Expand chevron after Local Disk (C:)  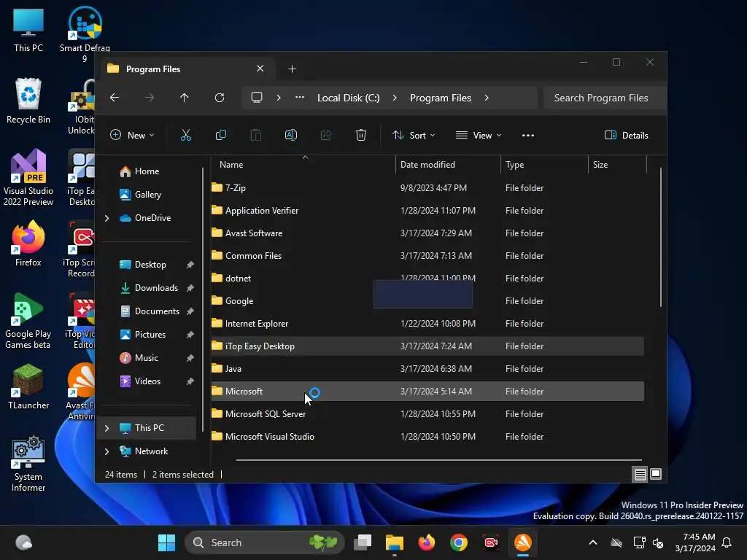(395, 98)
